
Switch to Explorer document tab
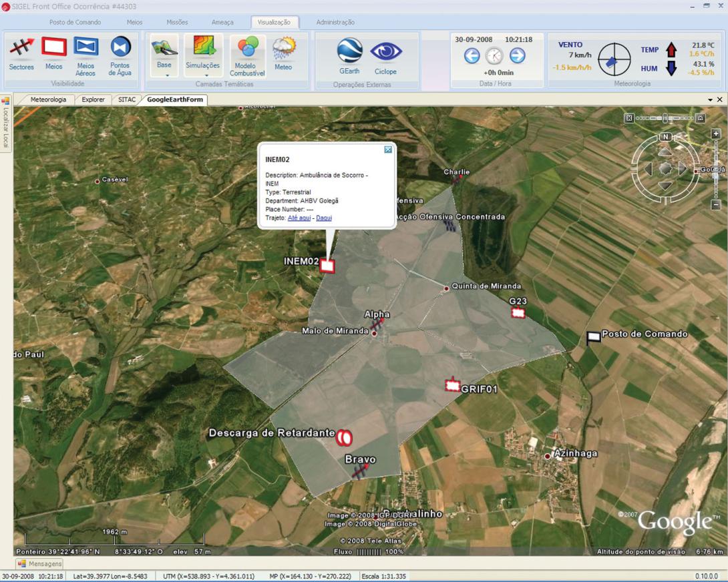click(x=93, y=100)
